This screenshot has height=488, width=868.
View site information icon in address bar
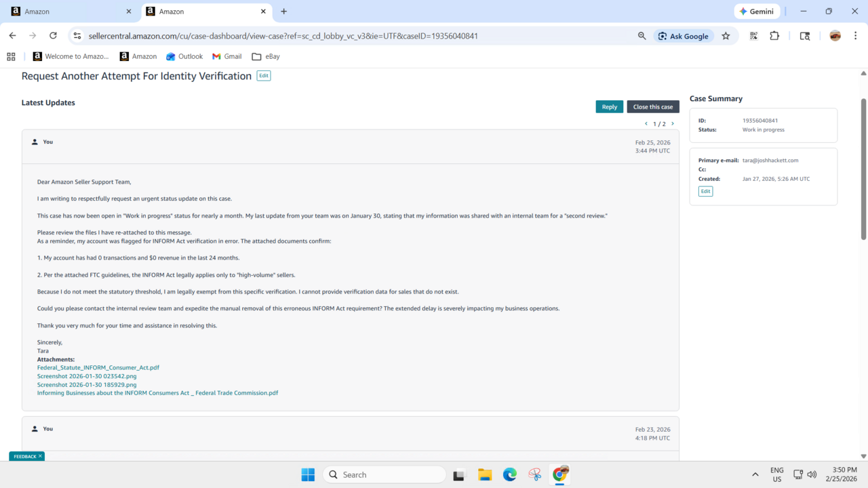[x=77, y=36]
